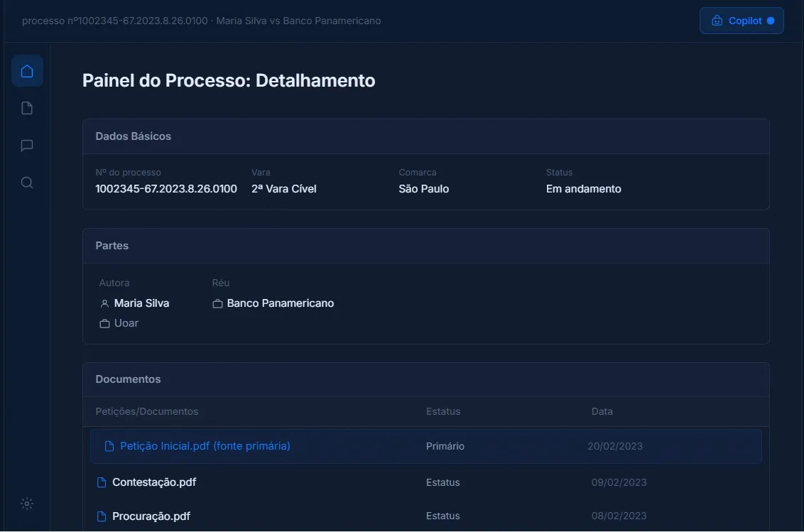The height and width of the screenshot is (532, 804).
Task: Open Petição Inicial.pdf link
Action: coord(205,446)
